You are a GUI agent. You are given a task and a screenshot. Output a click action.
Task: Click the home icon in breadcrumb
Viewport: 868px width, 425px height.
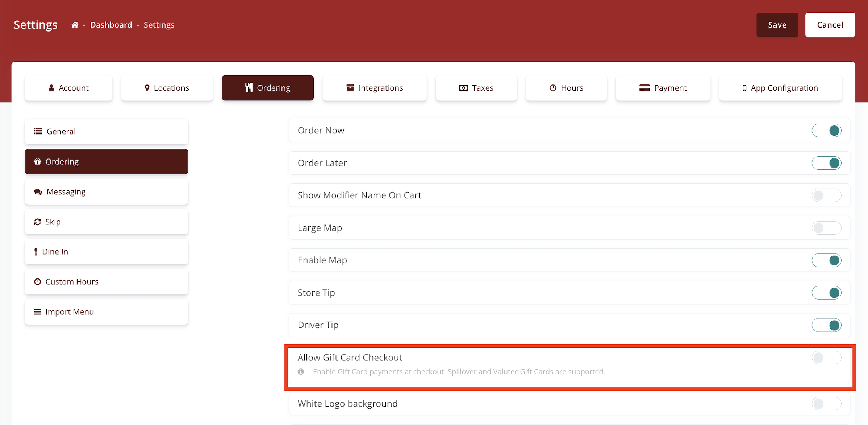pyautogui.click(x=75, y=25)
